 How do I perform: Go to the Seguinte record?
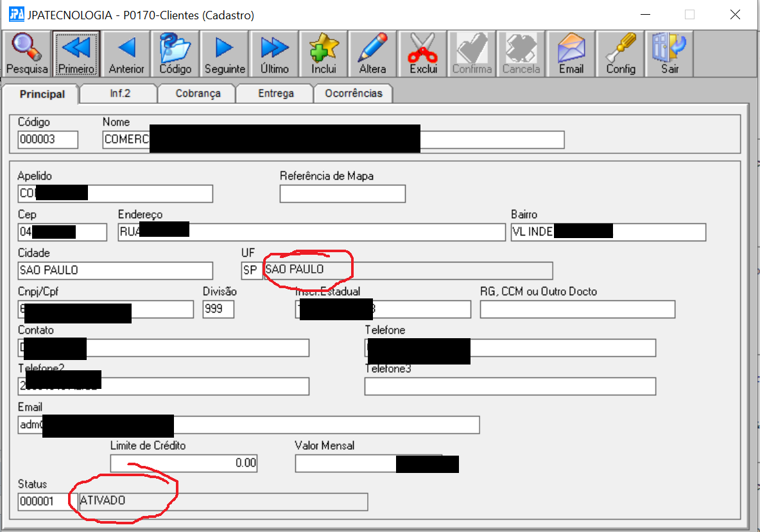pos(225,53)
